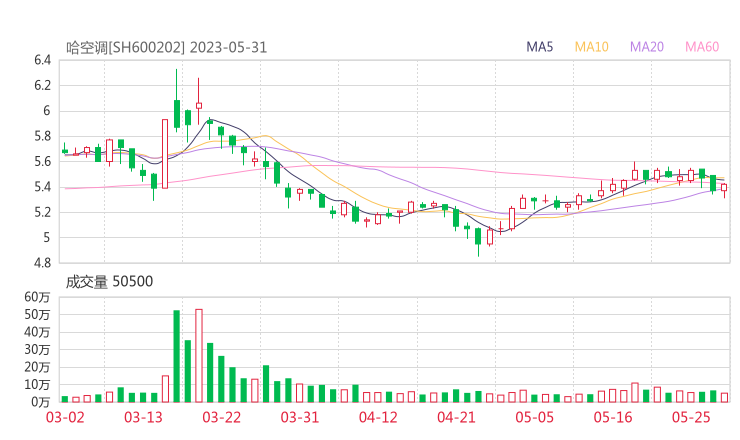Click the chart title 哈空调[SH600202] 2023-05-31
This screenshot has height=440, width=740.
coord(166,48)
